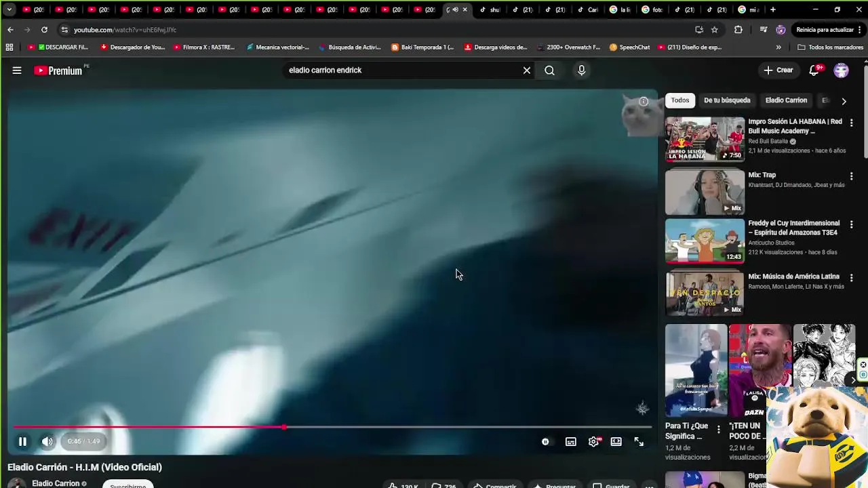Bookmark this page with the star

(714, 30)
